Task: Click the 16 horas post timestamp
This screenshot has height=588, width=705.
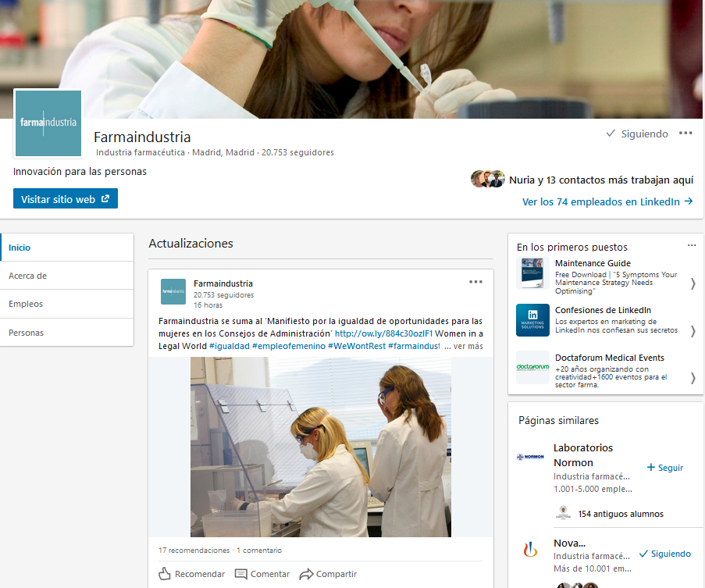Action: 208,305
